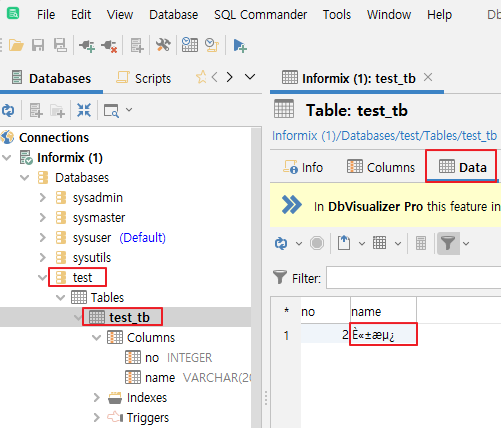
Task: Click the right arrow tab navigation
Action: click(x=229, y=77)
